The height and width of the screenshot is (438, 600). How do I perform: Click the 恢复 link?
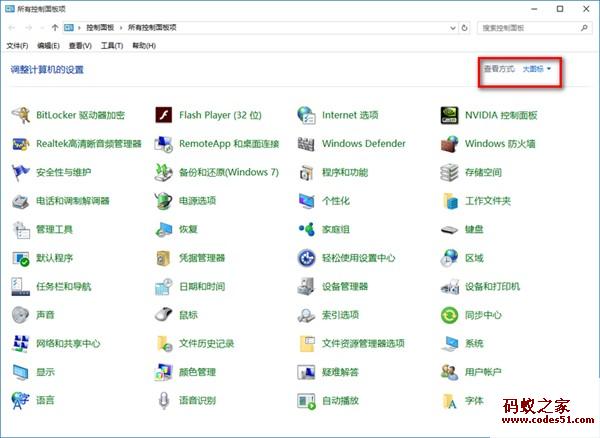188,230
